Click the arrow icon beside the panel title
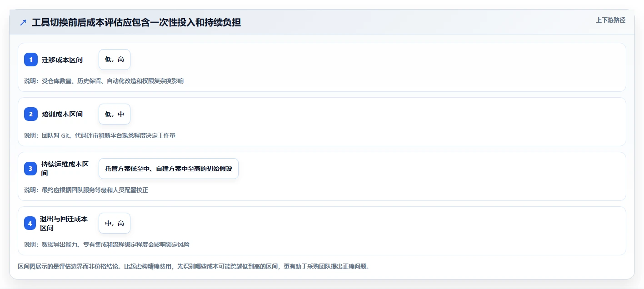Viewport: 644px width, 289px height. pos(23,23)
